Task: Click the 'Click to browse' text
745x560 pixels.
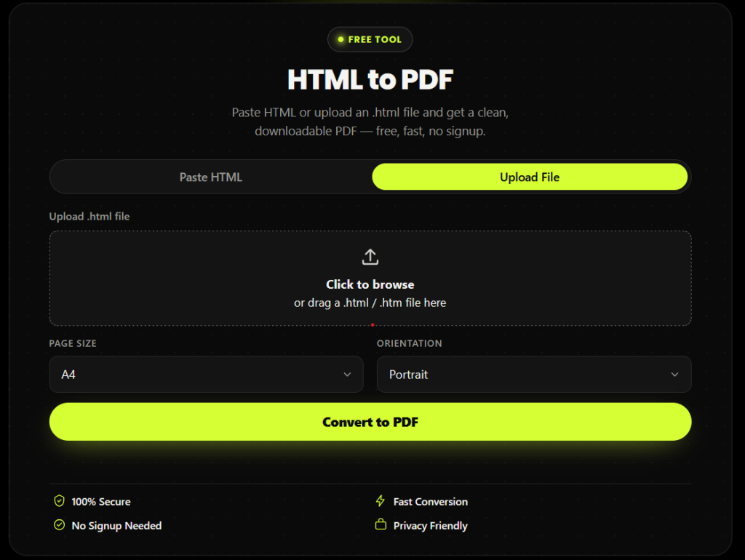Action: coord(370,284)
